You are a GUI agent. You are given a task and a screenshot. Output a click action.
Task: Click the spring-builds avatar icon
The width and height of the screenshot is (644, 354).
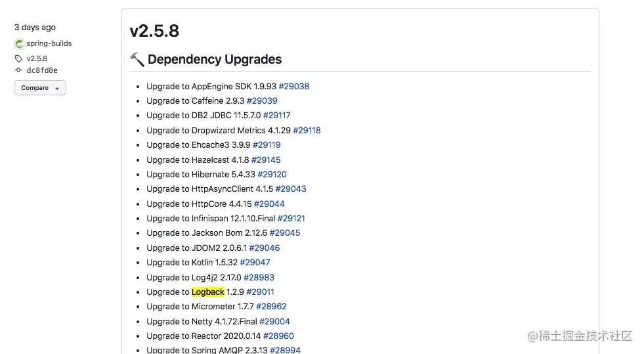pyautogui.click(x=19, y=43)
